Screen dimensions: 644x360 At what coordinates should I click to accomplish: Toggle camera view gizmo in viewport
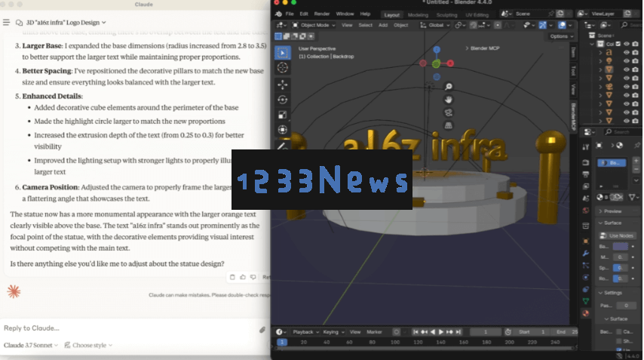(449, 112)
